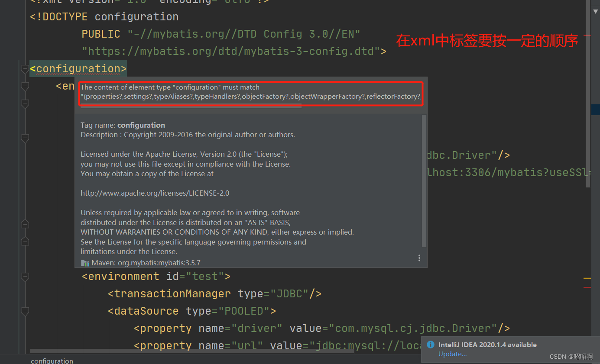Click the Update... link in the notification
Screen dimensions: 600x364
(452, 354)
